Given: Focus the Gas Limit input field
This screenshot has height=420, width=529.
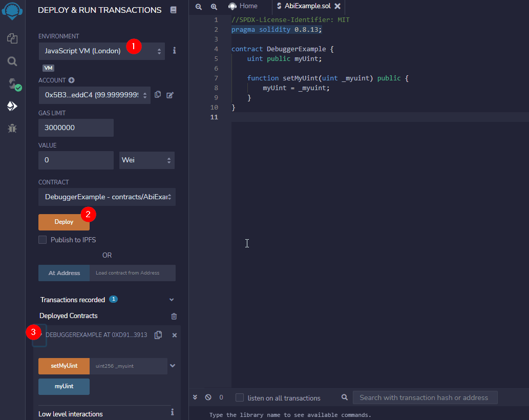Looking at the screenshot, I should click(x=76, y=128).
